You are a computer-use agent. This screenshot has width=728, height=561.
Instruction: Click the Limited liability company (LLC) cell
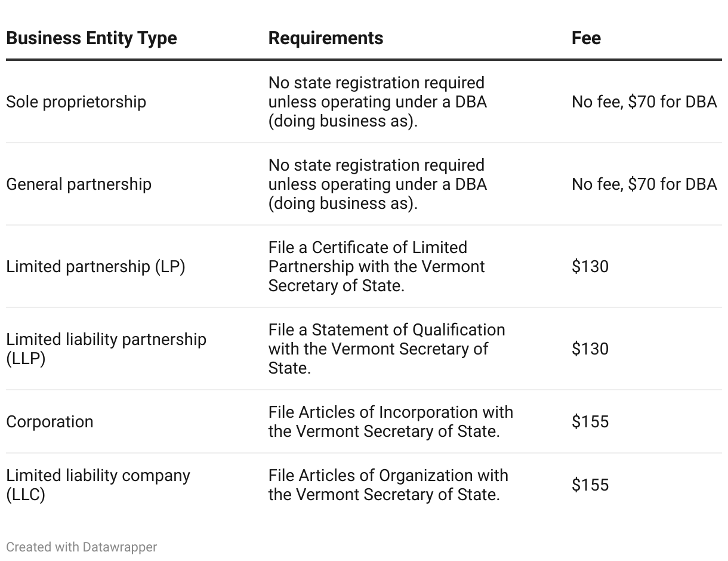click(98, 485)
